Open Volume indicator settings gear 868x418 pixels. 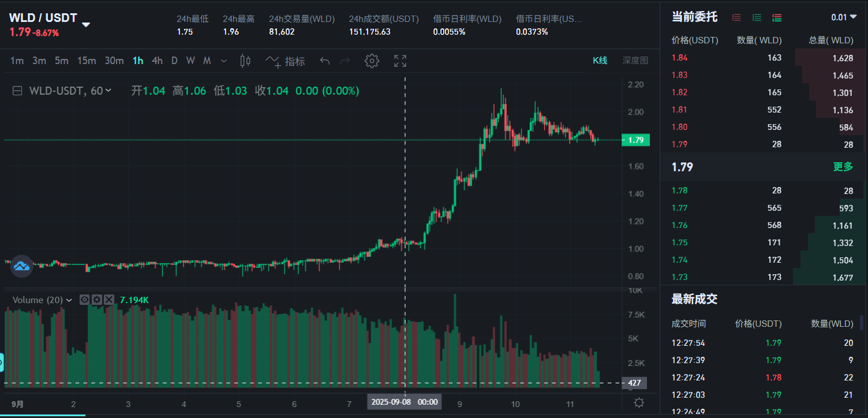click(96, 300)
